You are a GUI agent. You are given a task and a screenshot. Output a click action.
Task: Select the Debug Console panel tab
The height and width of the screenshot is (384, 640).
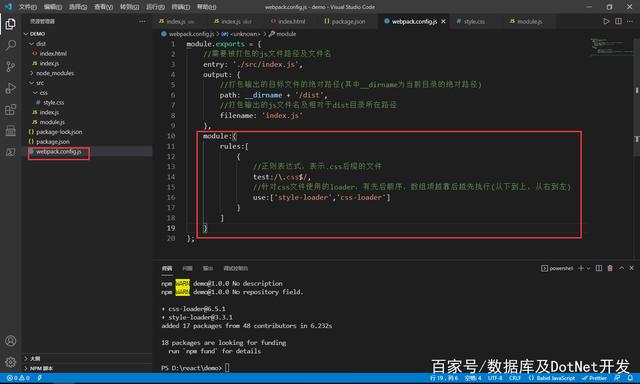236,268
